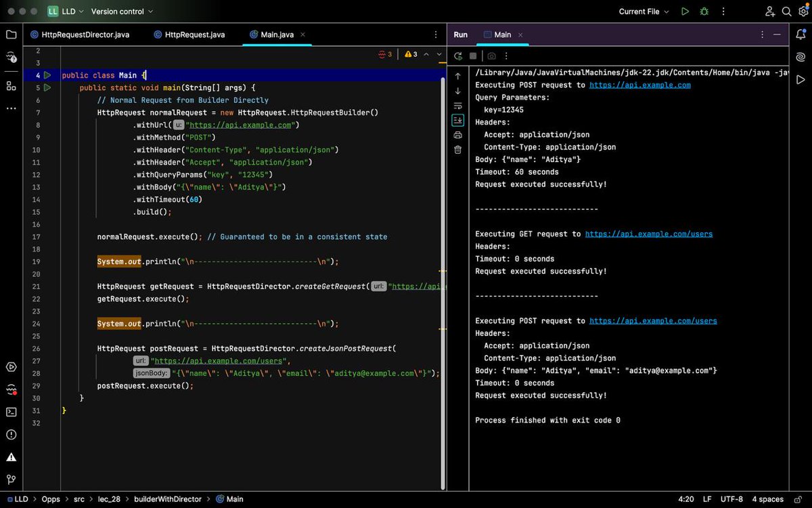Screen dimensions: 812x508
Task: Show more tool windows via sidebar ellipsis
Action: click(x=11, y=108)
